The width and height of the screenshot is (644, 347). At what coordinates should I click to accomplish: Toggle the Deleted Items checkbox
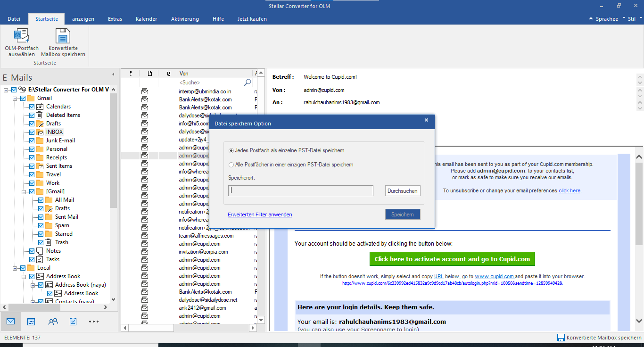pos(32,115)
